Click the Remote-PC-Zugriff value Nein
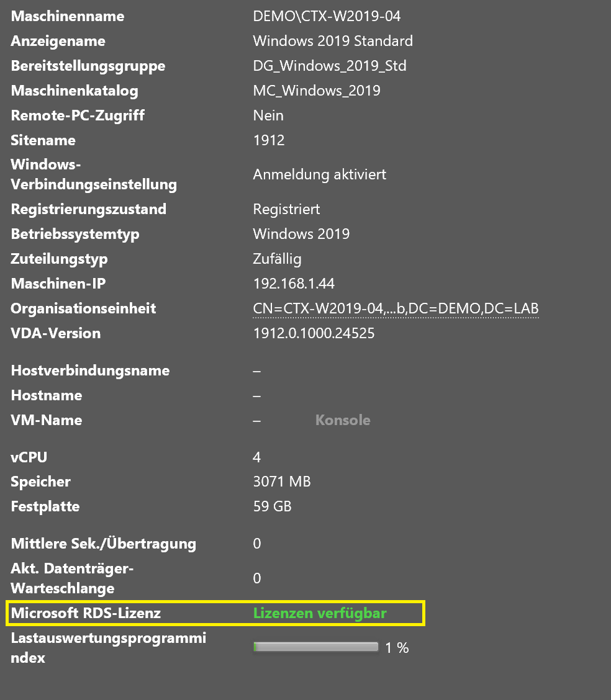 point(268,115)
